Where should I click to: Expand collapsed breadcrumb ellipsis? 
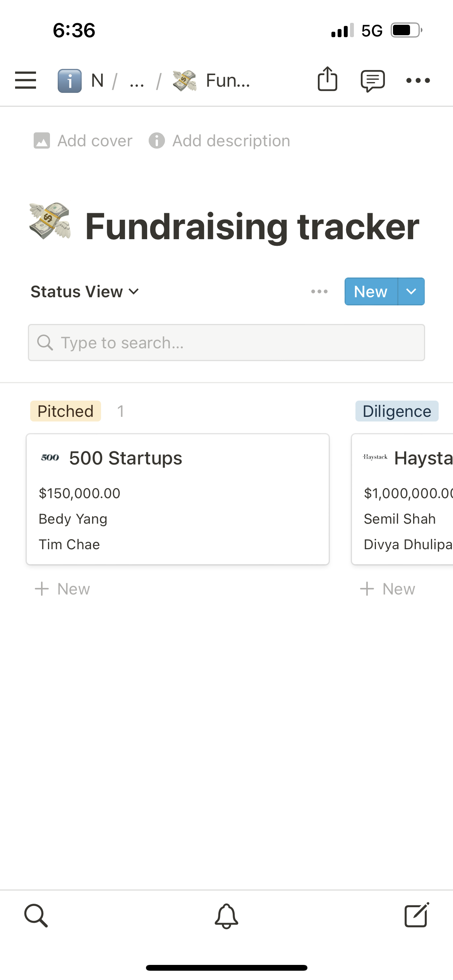pos(137,81)
